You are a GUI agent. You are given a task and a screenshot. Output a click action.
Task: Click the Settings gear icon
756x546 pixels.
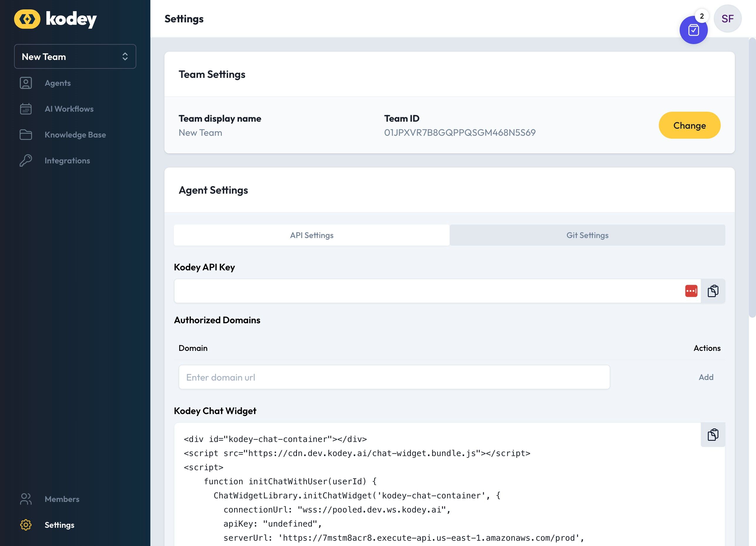coord(26,525)
